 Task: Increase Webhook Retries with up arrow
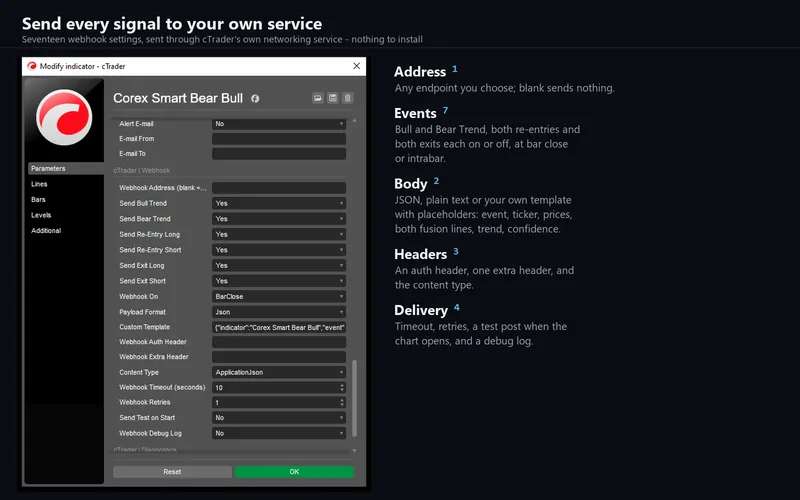pyautogui.click(x=342, y=400)
